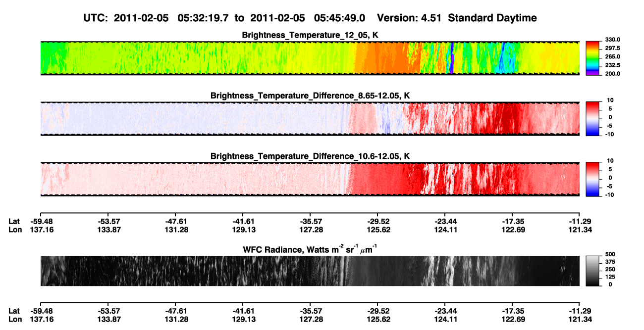Click latitude -35.57 below the WFC Radiance panel
Viewport: 644px width, 330px height.
point(310,311)
